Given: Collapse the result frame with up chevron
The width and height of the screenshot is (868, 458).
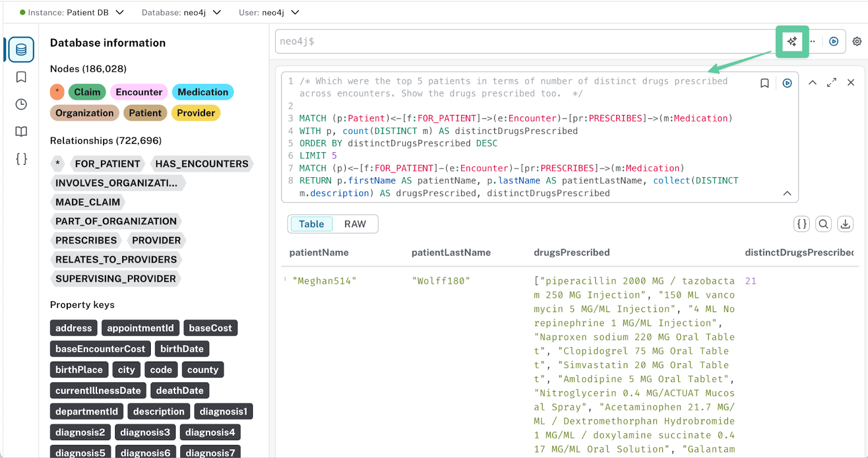Looking at the screenshot, I should coord(812,82).
